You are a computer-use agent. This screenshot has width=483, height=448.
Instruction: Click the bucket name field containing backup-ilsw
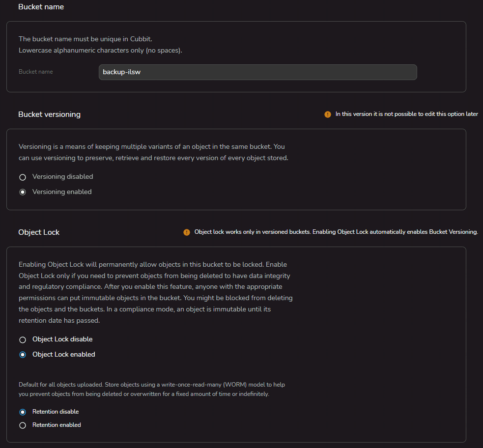(257, 72)
